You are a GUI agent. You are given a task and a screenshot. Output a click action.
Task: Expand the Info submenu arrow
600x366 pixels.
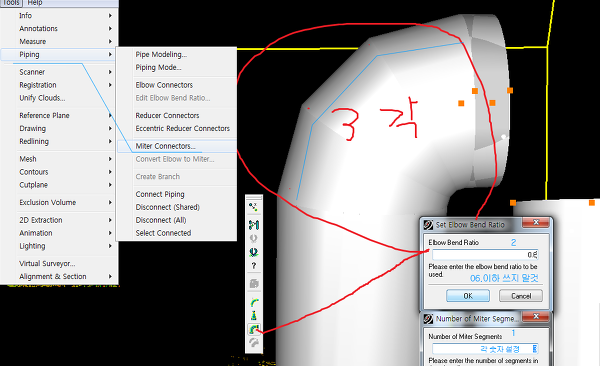click(110, 15)
